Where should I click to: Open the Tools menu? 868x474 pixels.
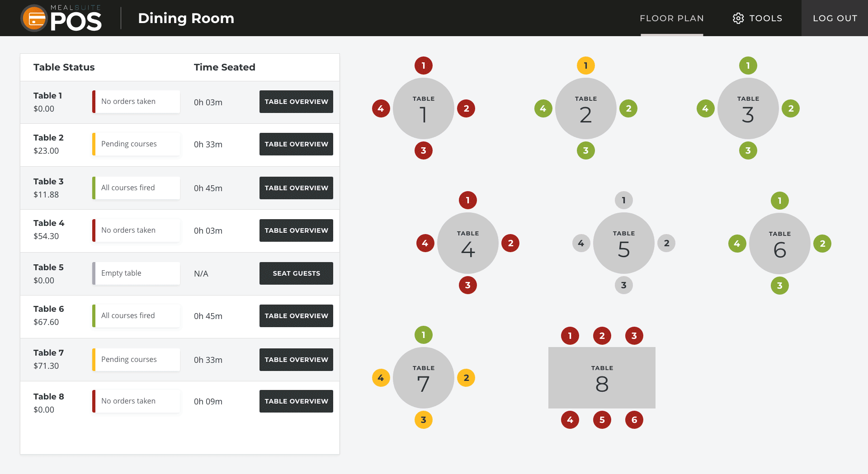click(x=757, y=18)
